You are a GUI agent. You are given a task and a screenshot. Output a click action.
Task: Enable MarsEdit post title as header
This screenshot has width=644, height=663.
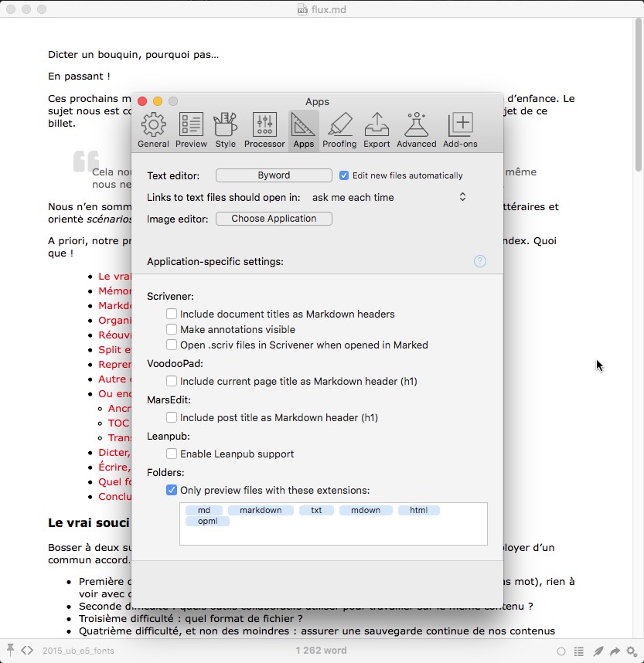172,417
